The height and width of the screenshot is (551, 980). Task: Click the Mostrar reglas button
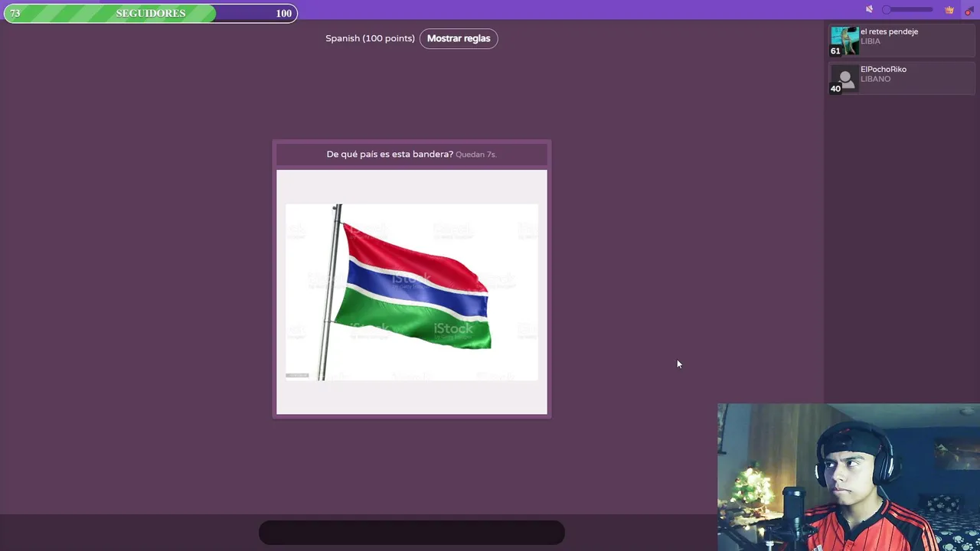[x=459, y=38]
